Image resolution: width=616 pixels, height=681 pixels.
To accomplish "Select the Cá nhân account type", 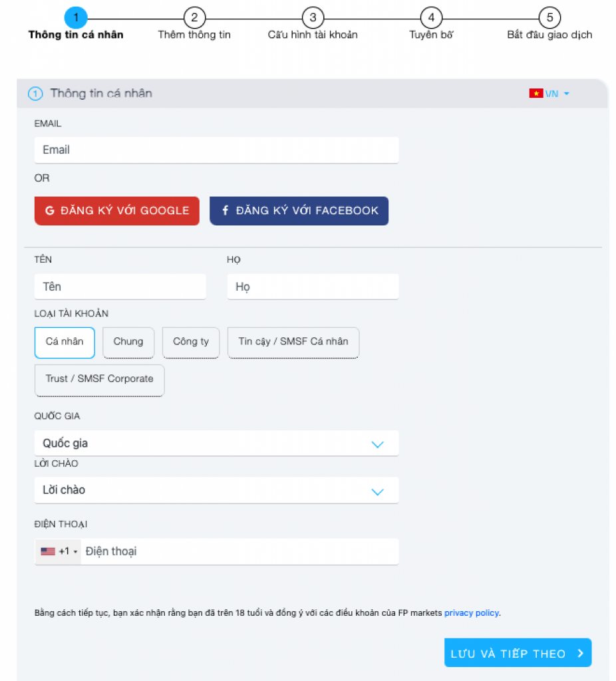I will (65, 342).
